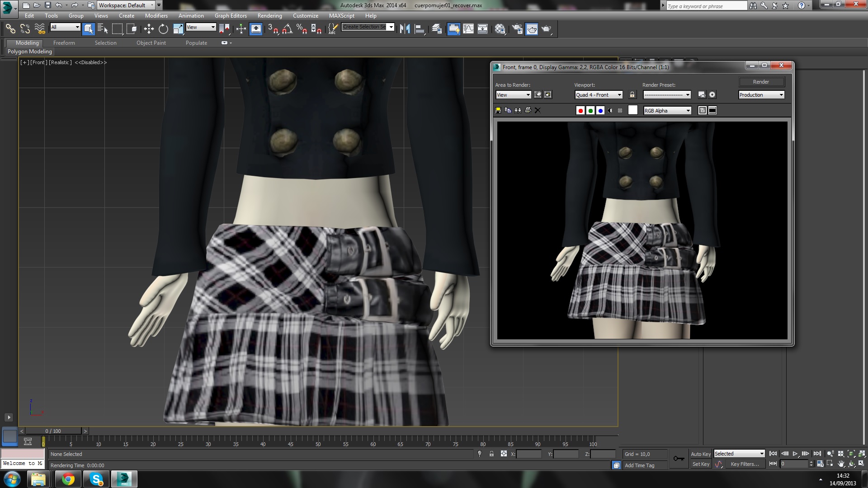Image resolution: width=868 pixels, height=488 pixels.
Task: Toggle the viewport lock to render
Action: [632, 95]
